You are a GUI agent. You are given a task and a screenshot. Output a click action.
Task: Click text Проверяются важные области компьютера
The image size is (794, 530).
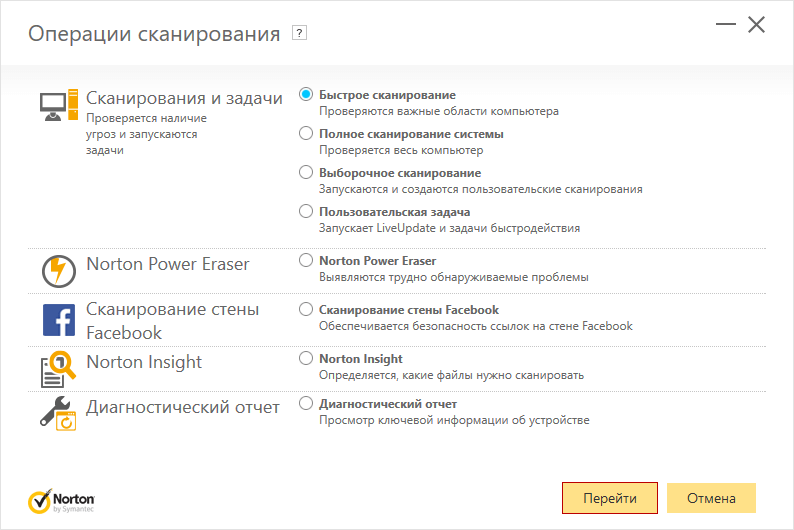(439, 111)
